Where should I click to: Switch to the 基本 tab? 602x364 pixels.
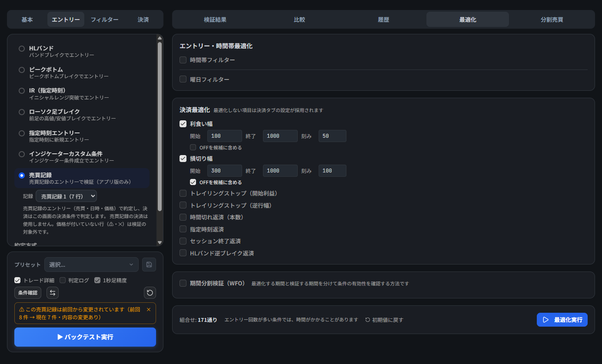coord(27,20)
